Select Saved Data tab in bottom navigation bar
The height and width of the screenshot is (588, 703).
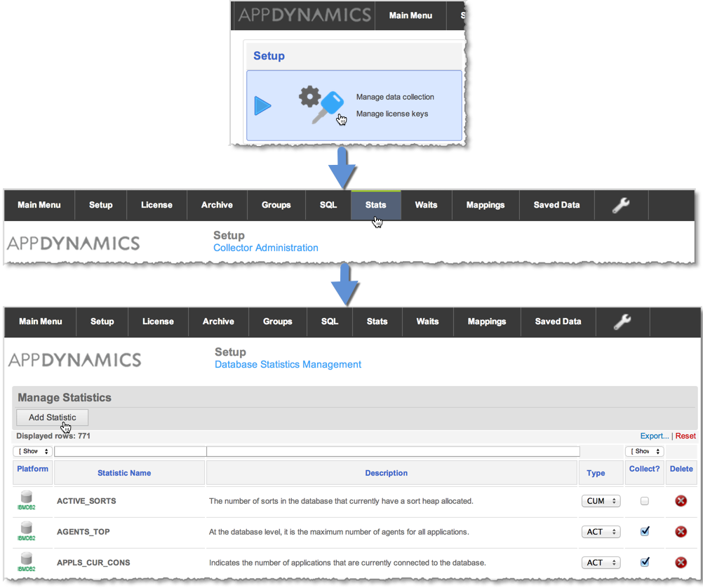click(558, 321)
